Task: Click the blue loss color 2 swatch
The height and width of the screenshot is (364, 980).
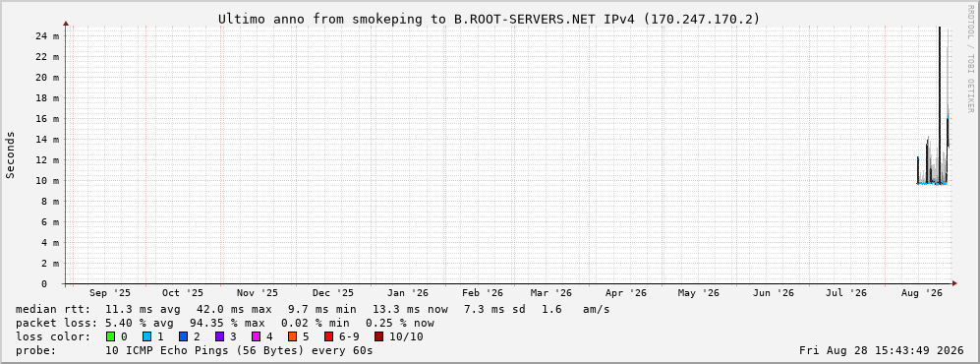Action: pos(184,336)
